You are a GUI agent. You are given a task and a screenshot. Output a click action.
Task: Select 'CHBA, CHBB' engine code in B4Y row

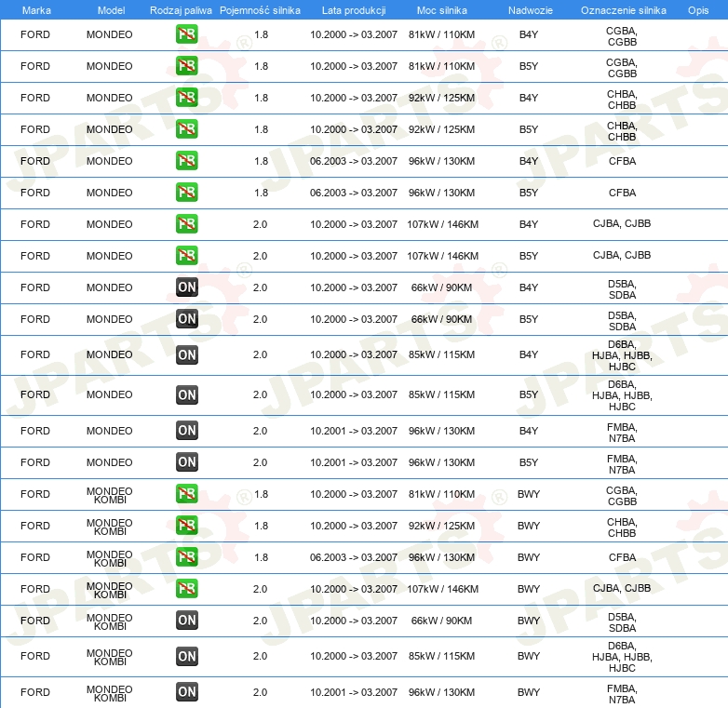622,100
